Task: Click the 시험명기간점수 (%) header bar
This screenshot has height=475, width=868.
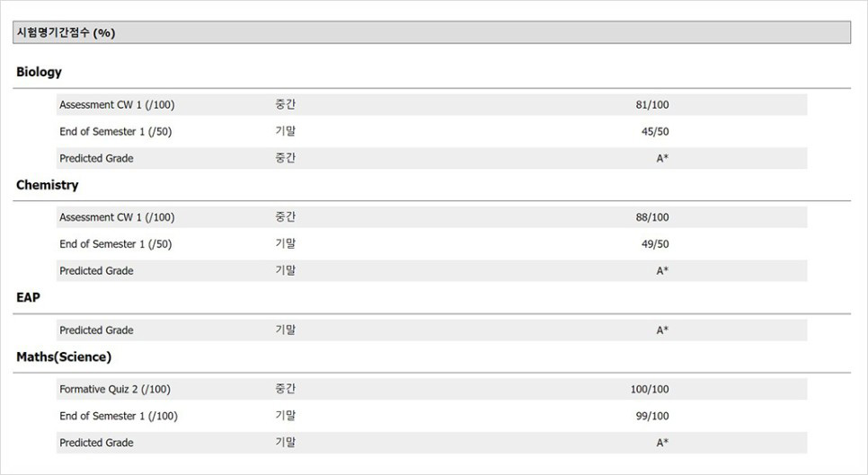Action: 432,32
